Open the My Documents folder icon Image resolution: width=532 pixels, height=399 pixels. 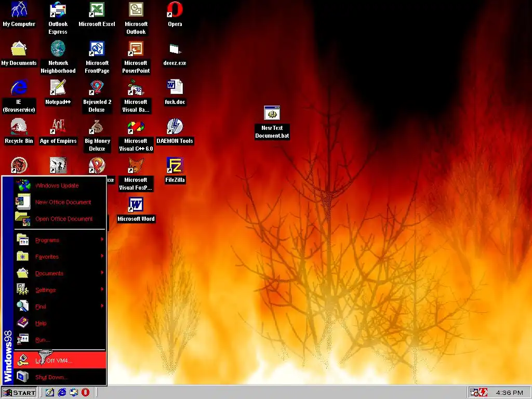tap(19, 54)
